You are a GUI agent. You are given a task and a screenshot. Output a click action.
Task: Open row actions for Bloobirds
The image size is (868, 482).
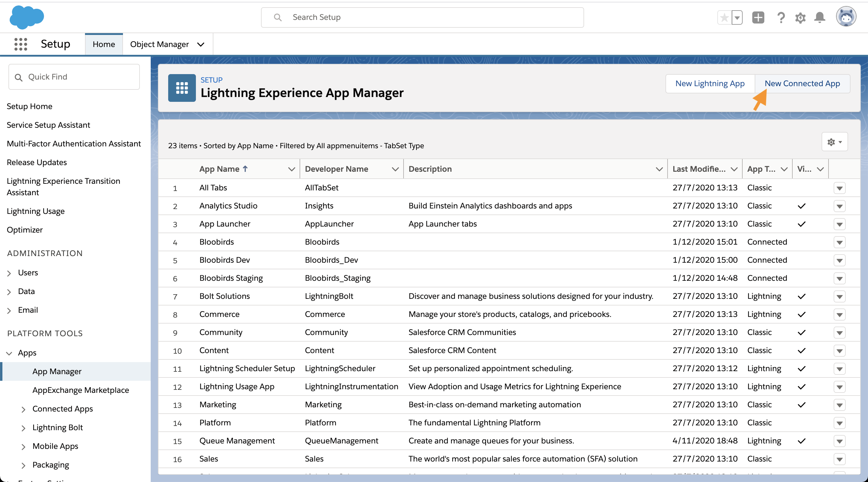click(x=839, y=242)
